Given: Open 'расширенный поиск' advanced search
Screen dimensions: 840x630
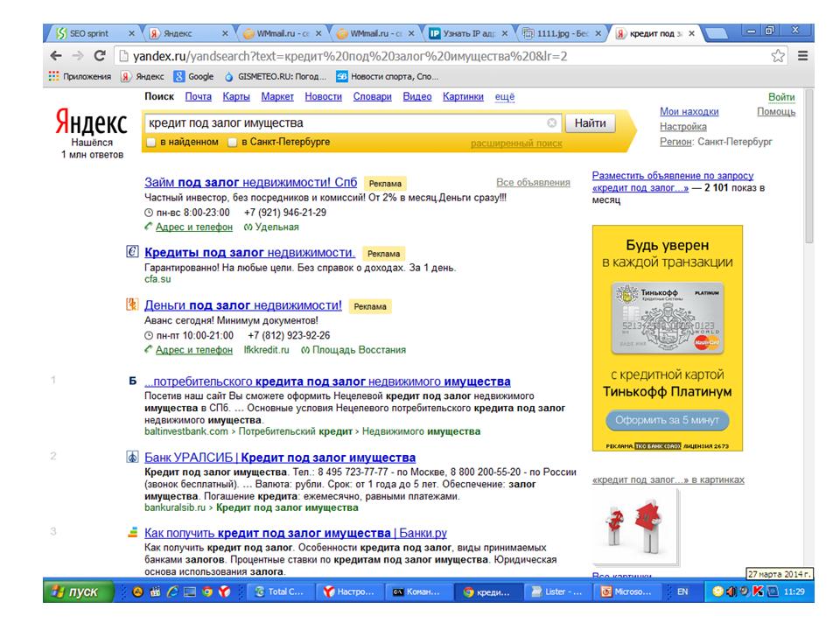Looking at the screenshot, I should 516,143.
